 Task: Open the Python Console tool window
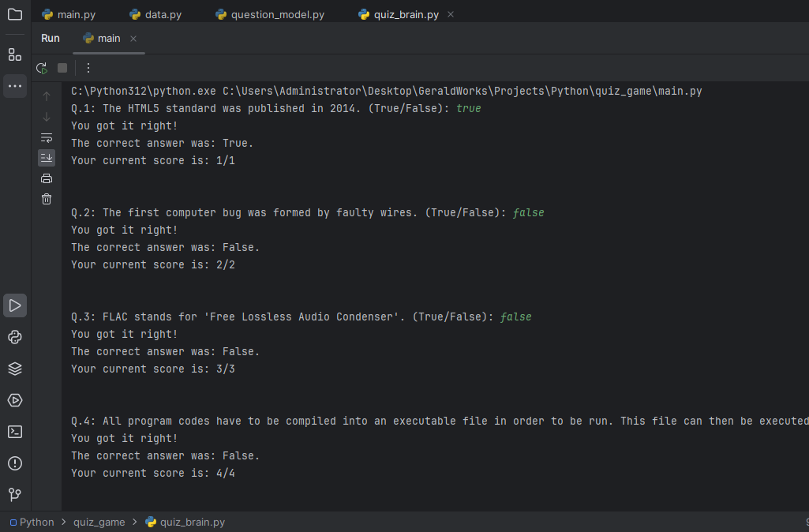click(15, 337)
